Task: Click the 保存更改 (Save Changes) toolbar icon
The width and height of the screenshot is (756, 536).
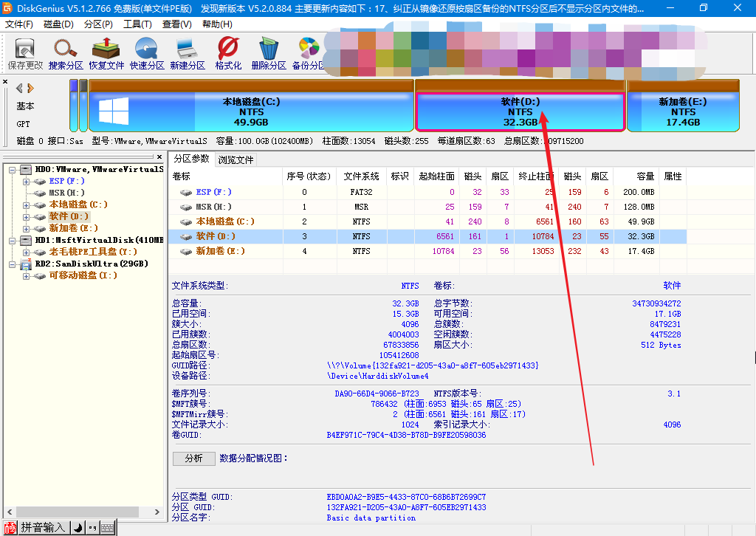Action: [x=25, y=52]
